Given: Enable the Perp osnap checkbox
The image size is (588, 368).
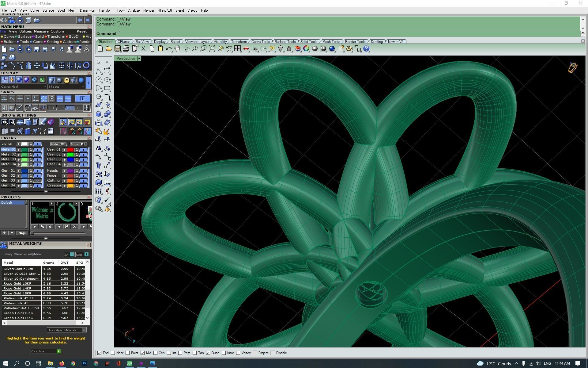Looking at the screenshot, I should 180,353.
